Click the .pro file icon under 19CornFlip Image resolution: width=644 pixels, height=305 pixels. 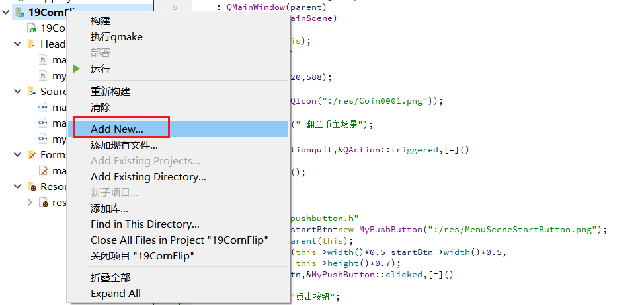pos(32,28)
